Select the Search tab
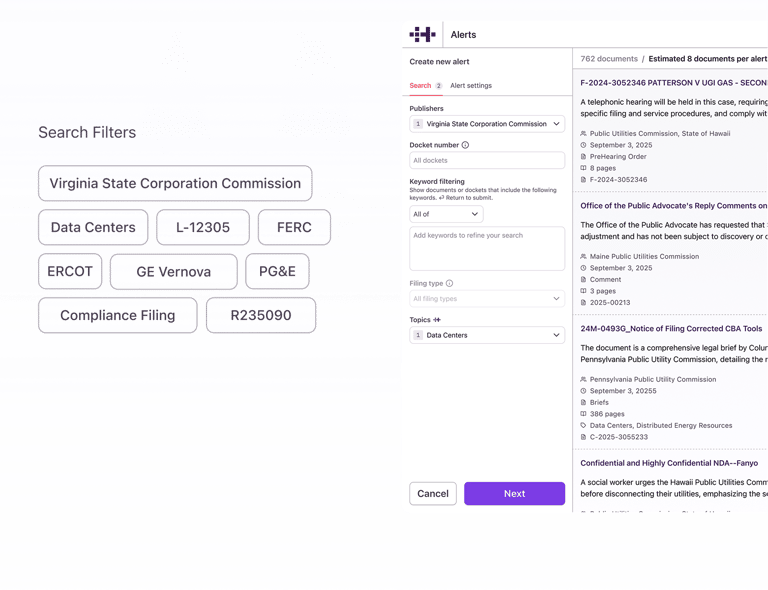 click(x=420, y=86)
